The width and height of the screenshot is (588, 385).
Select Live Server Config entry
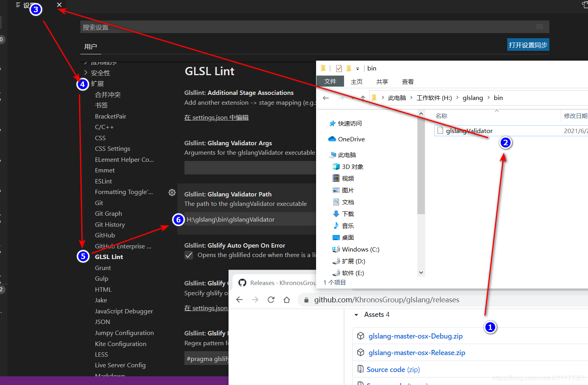pyautogui.click(x=120, y=365)
